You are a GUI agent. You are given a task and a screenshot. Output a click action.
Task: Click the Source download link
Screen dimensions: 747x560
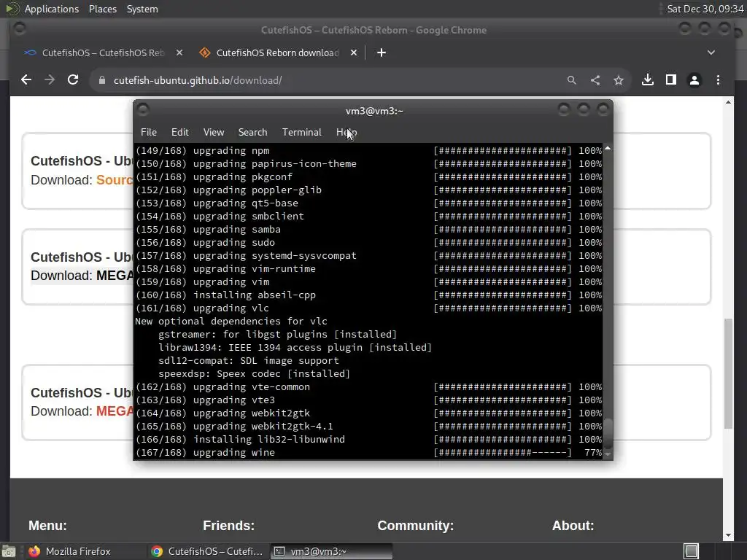[x=115, y=180]
